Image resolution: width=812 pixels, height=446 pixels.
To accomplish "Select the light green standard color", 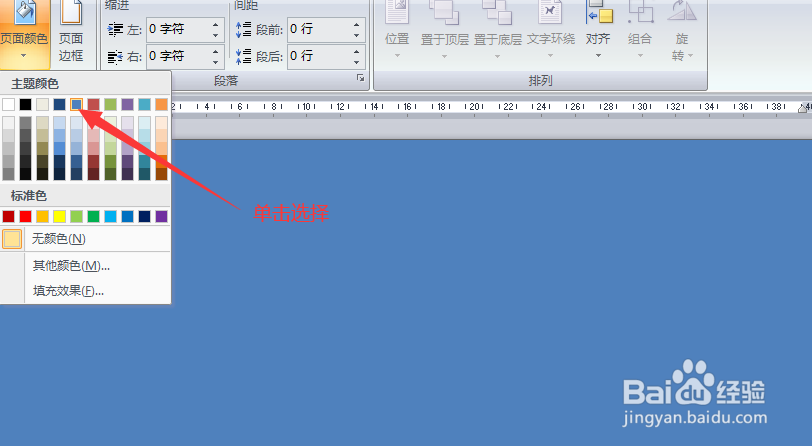I will point(77,216).
